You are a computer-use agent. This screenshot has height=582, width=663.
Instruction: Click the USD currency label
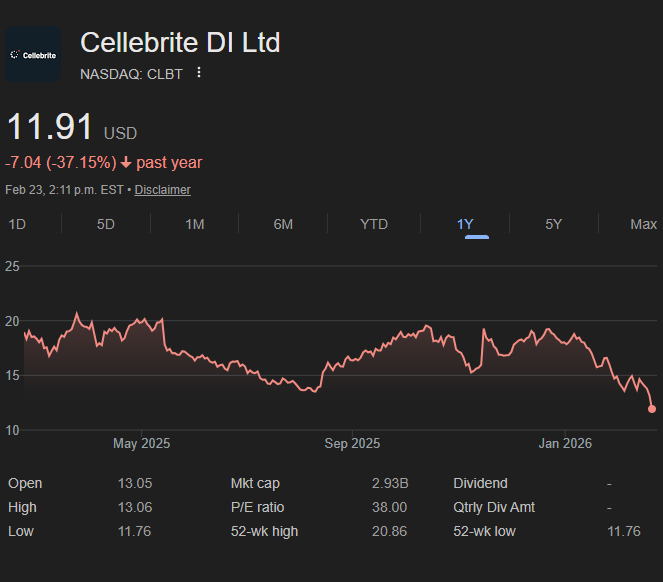(x=121, y=134)
